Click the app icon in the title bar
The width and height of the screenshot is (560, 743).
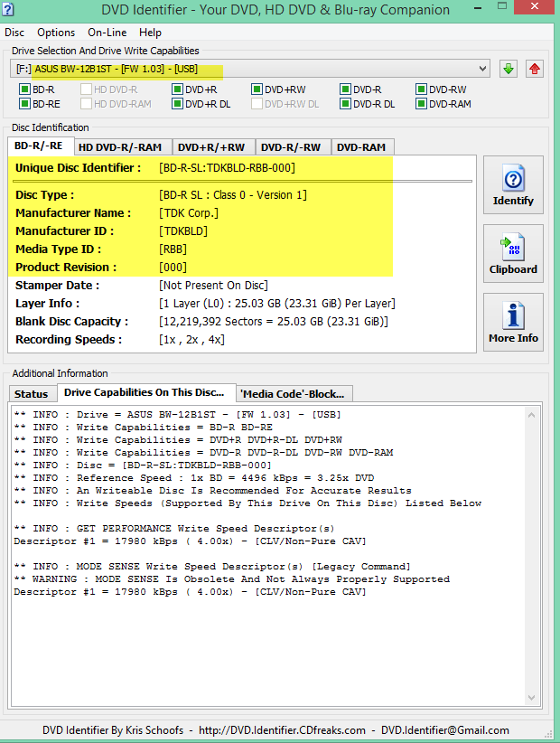click(x=7, y=9)
